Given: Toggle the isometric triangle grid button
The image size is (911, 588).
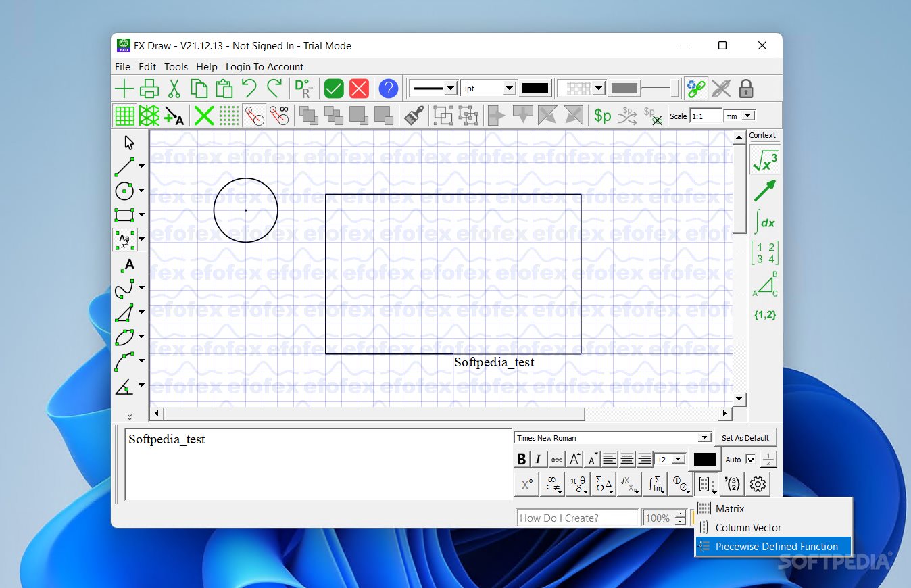Looking at the screenshot, I should click(149, 116).
